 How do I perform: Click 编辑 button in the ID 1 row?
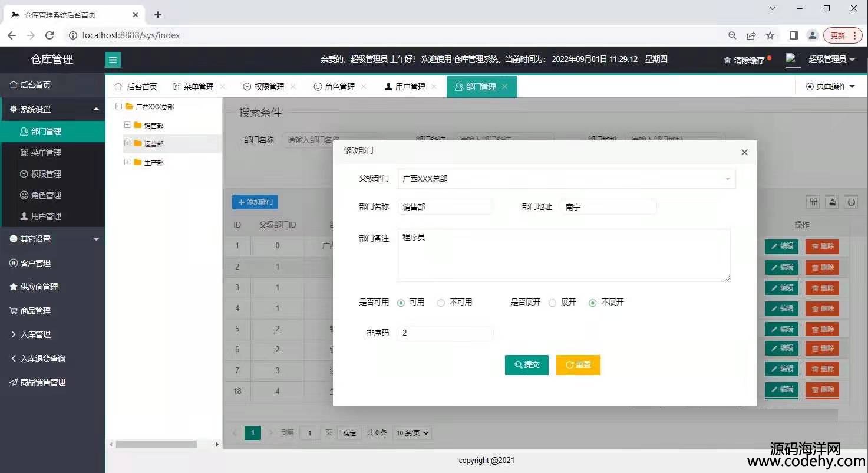pyautogui.click(x=781, y=247)
